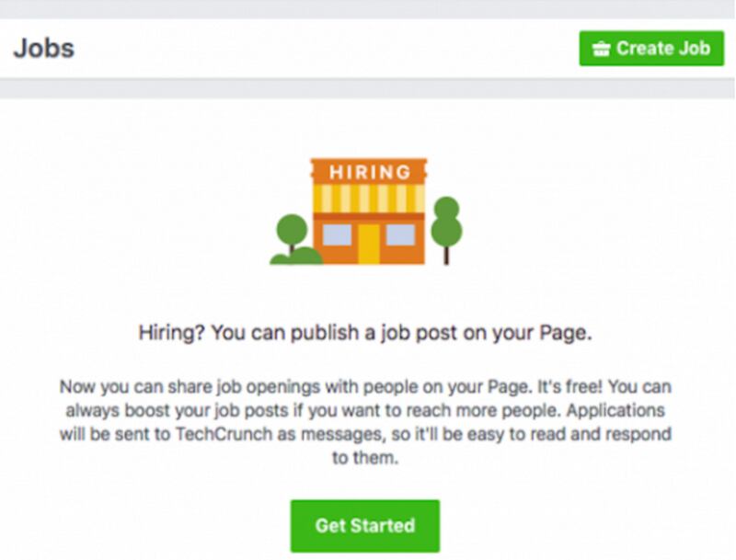Click the yellow door of the storefront
Image resolution: width=736 pixels, height=560 pixels.
369,244
